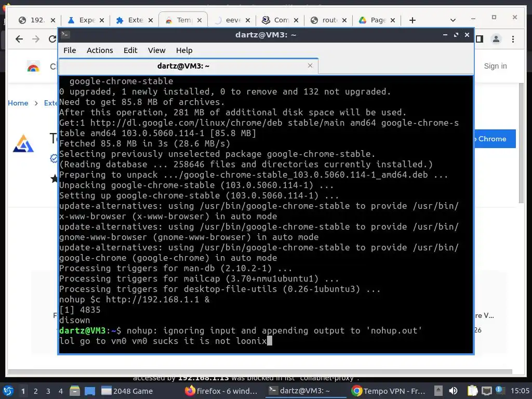This screenshot has height=399, width=532.
Task: Switch to workspace 4
Action: point(60,391)
